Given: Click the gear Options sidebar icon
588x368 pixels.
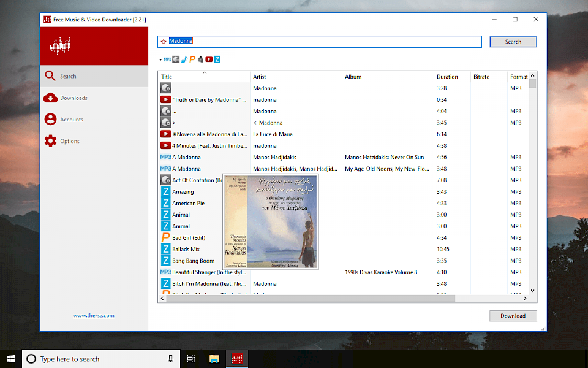Looking at the screenshot, I should point(50,141).
